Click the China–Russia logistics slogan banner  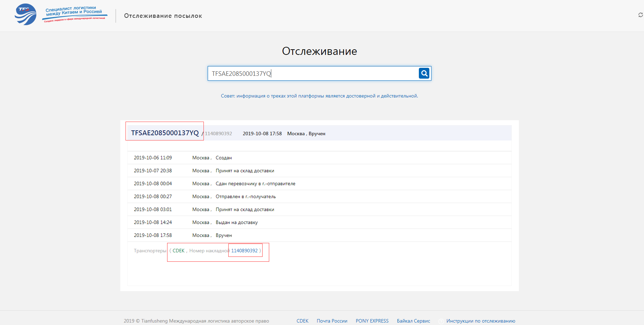coord(74,14)
